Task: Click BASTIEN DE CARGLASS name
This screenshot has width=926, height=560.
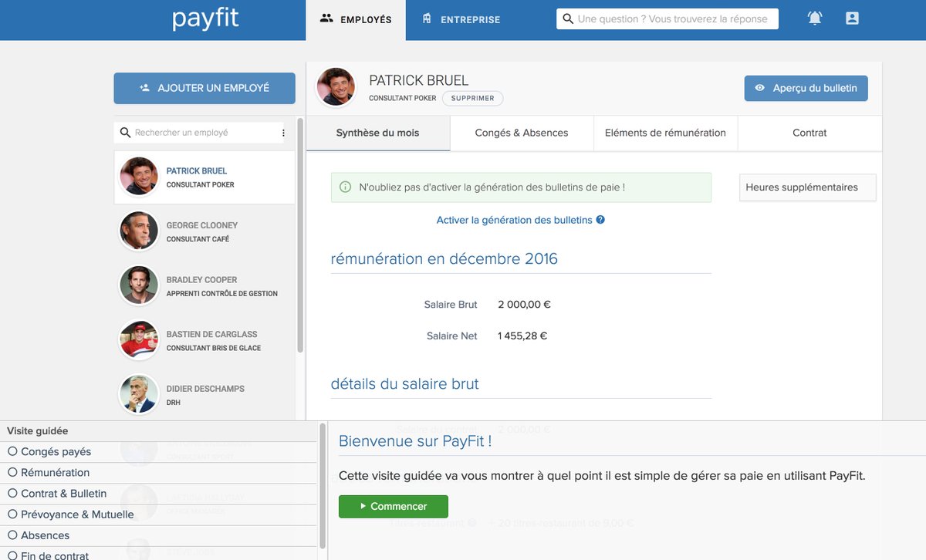Action: (211, 334)
